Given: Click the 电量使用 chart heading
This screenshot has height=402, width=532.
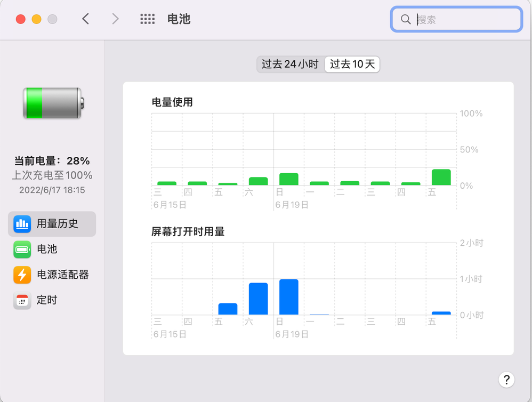Looking at the screenshot, I should [x=172, y=102].
